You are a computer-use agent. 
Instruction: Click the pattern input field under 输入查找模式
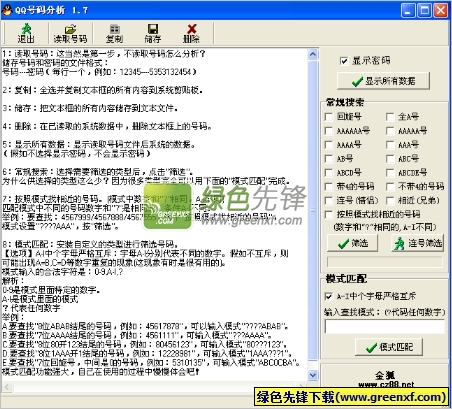click(x=385, y=326)
